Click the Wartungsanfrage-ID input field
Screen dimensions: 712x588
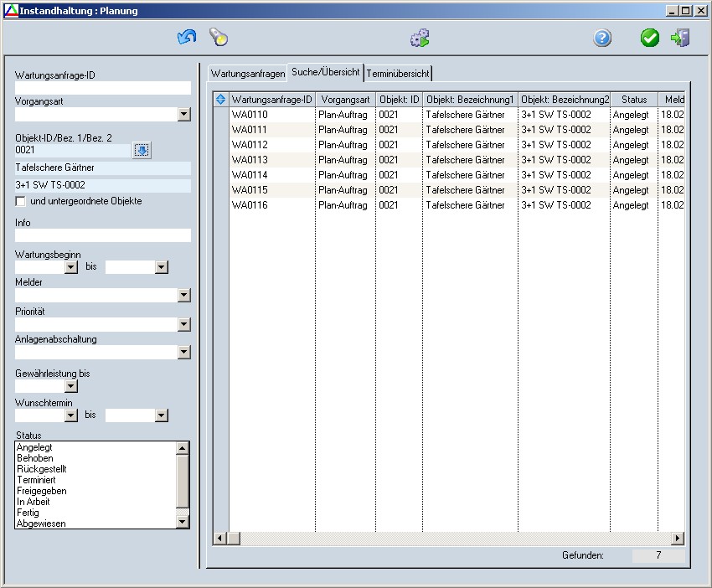pos(102,88)
